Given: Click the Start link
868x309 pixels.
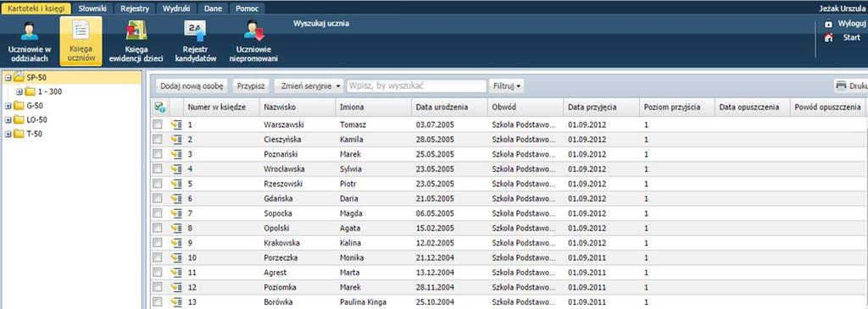Looking at the screenshot, I should [851, 37].
